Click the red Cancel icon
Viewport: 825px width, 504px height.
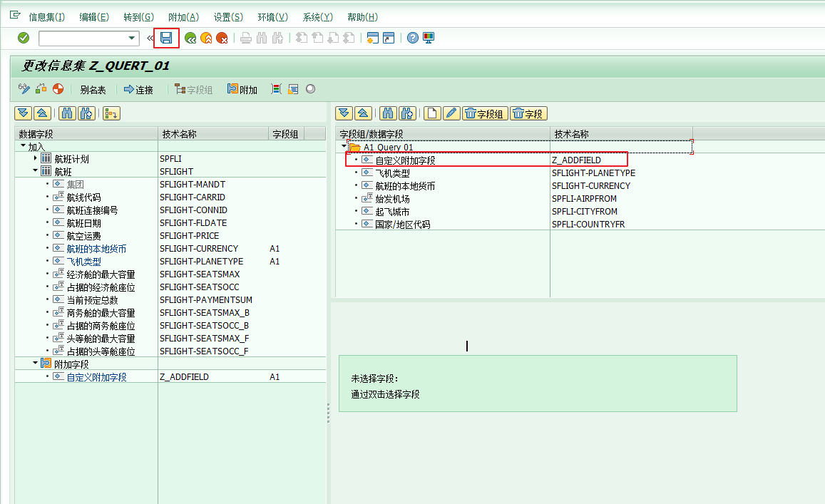click(x=222, y=38)
